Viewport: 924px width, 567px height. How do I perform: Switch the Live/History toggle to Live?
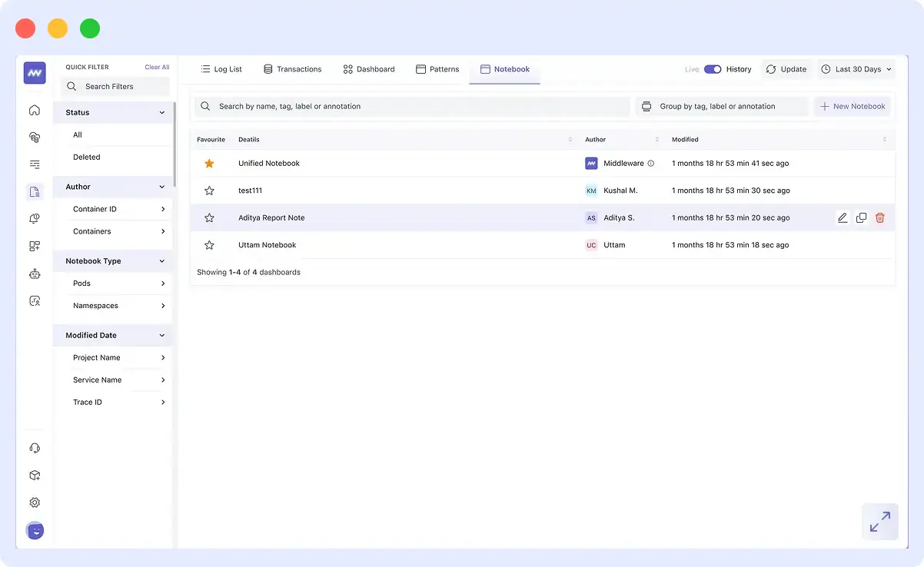pos(712,68)
